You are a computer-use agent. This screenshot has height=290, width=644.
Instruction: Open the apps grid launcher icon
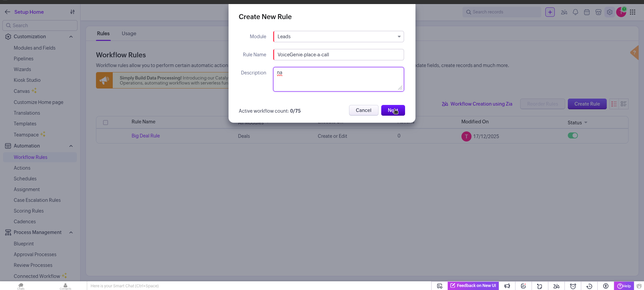tap(633, 12)
